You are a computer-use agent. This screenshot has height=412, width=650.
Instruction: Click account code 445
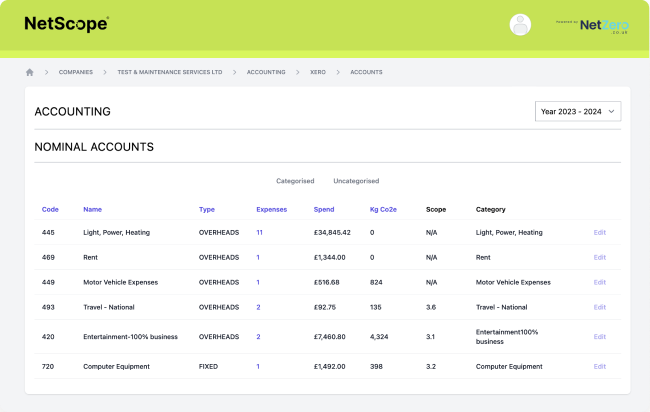pyautogui.click(x=48, y=233)
